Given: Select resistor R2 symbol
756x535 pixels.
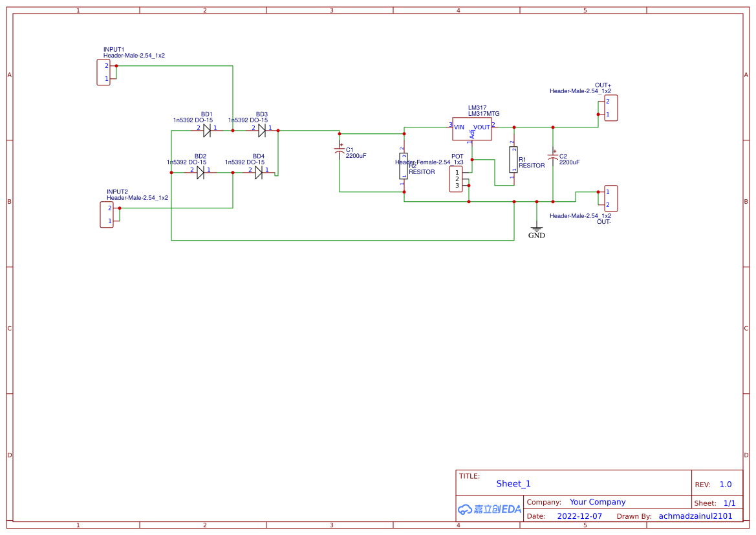Looking at the screenshot, I should tap(404, 167).
